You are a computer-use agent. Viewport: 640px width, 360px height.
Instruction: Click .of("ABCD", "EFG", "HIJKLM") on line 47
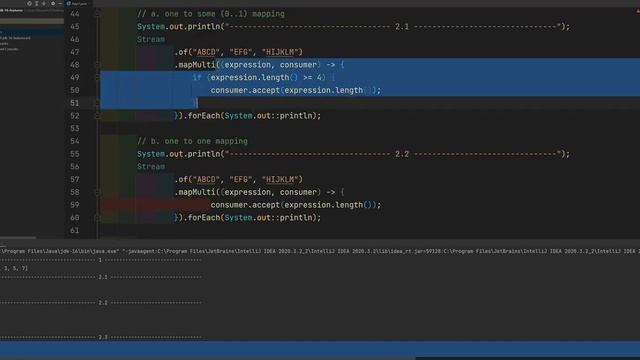click(x=239, y=52)
